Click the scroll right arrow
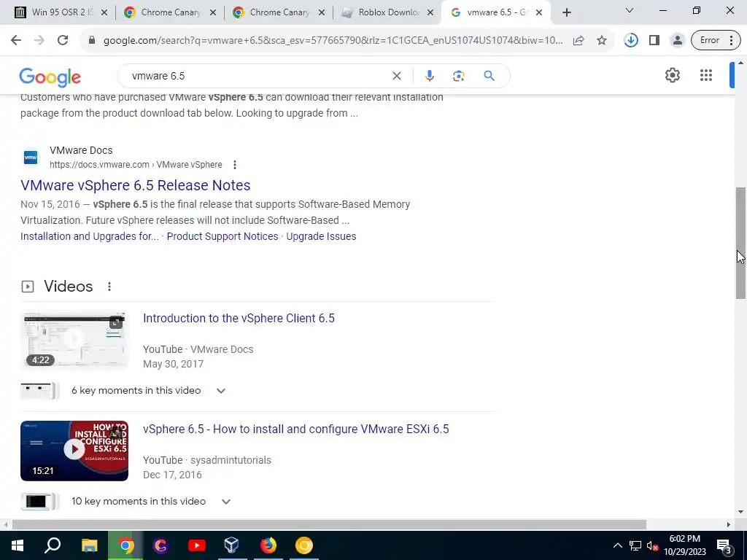The image size is (747, 560). (729, 524)
